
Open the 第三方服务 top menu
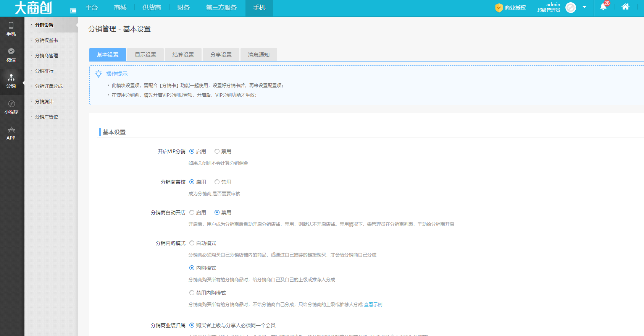[221, 8]
